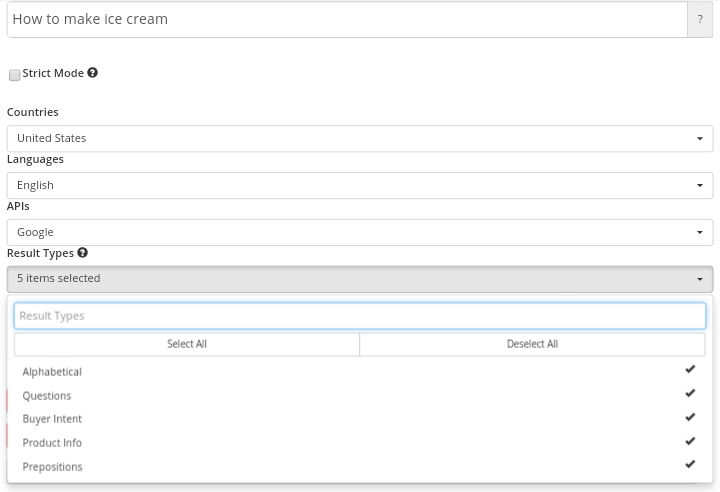Click the Strict Mode help icon
The width and height of the screenshot is (720, 492).
click(92, 73)
